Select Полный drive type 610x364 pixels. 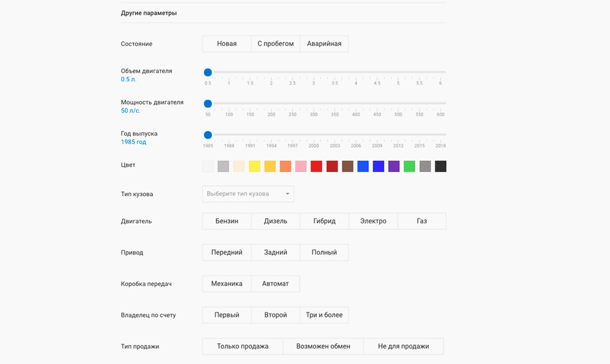coord(324,253)
